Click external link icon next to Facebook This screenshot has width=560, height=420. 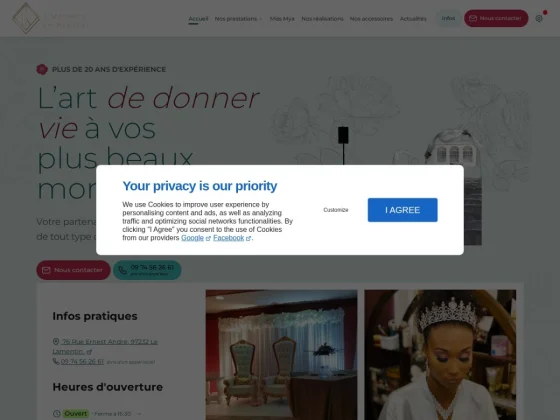click(248, 238)
